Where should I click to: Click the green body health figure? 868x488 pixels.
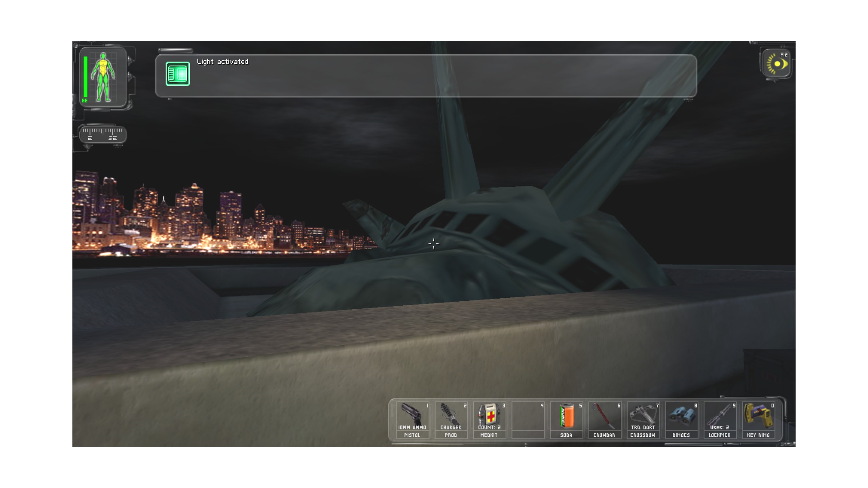tap(103, 77)
